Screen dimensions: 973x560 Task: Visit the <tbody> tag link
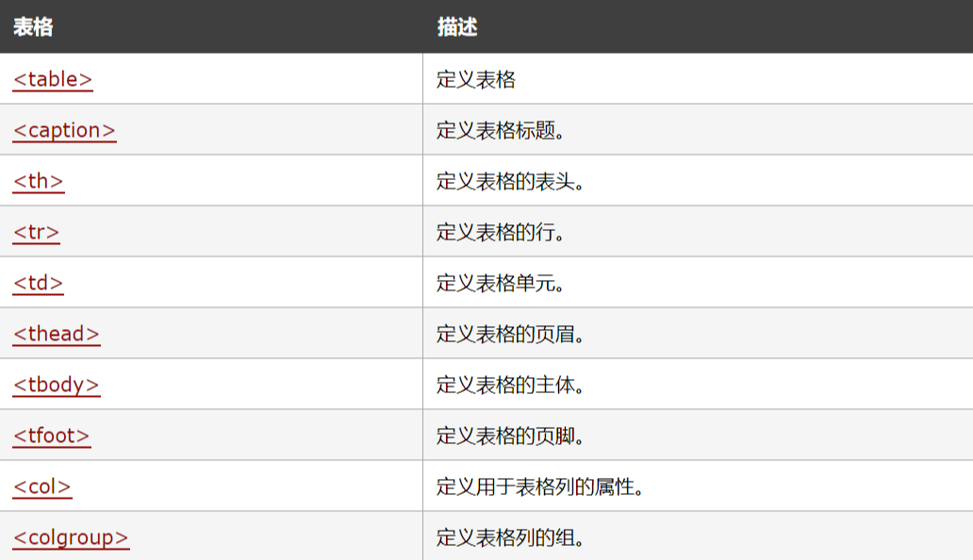[57, 385]
